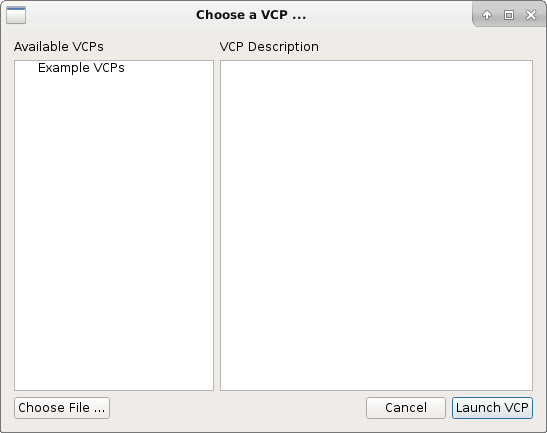Maximize the Choose a VCP dialog
The height and width of the screenshot is (433, 547).
[x=509, y=15]
